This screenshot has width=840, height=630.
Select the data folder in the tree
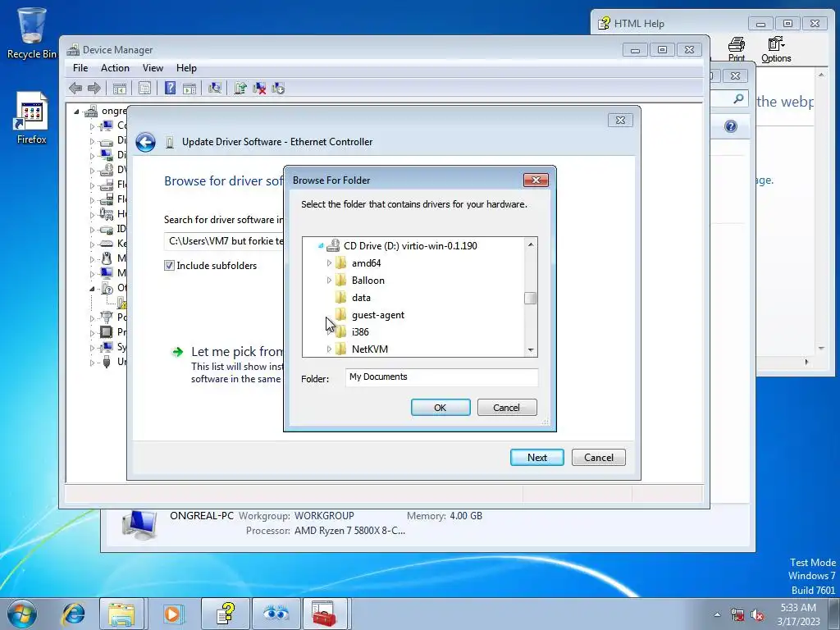[x=361, y=298]
